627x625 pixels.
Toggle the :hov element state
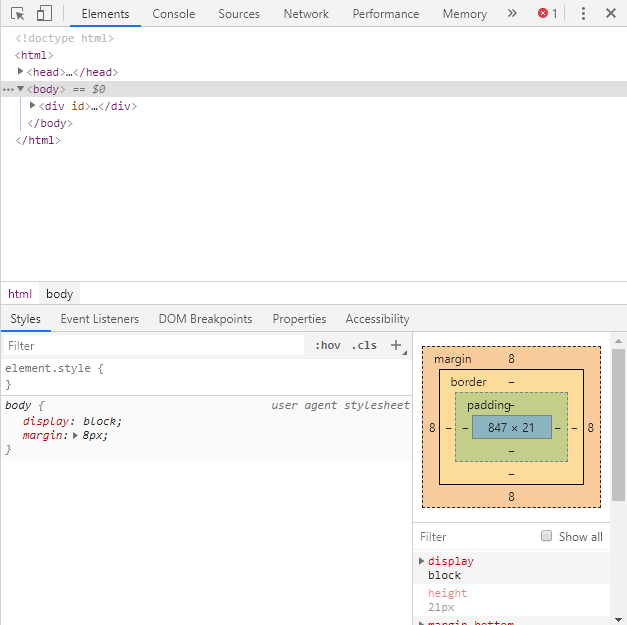coord(327,345)
